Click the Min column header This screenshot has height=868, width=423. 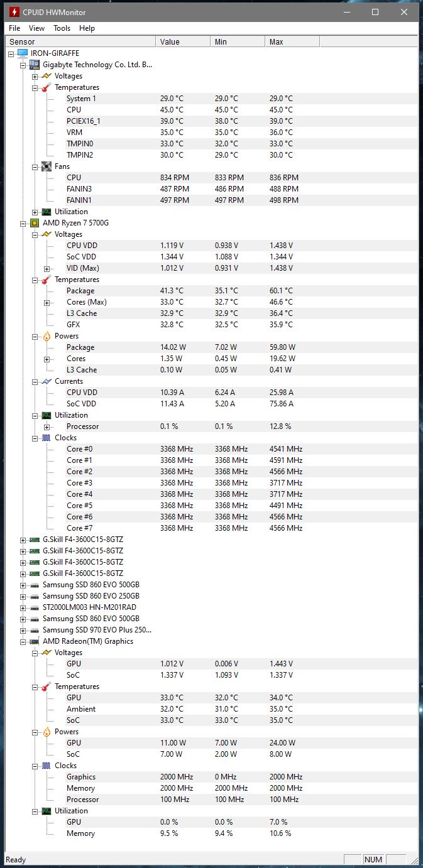click(238, 42)
